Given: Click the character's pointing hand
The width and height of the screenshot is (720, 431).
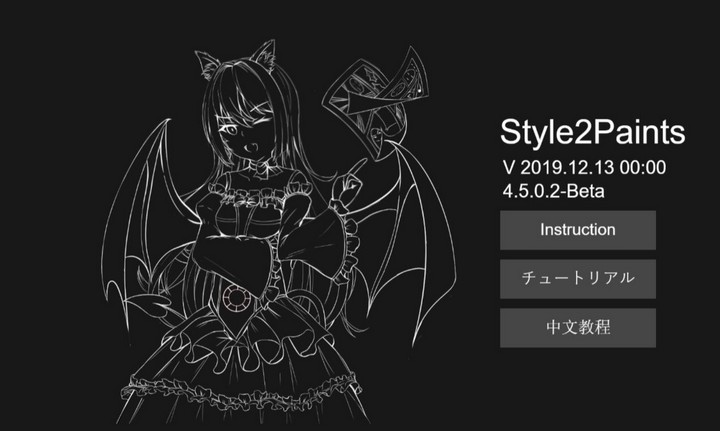Looking at the screenshot, I should 350,182.
